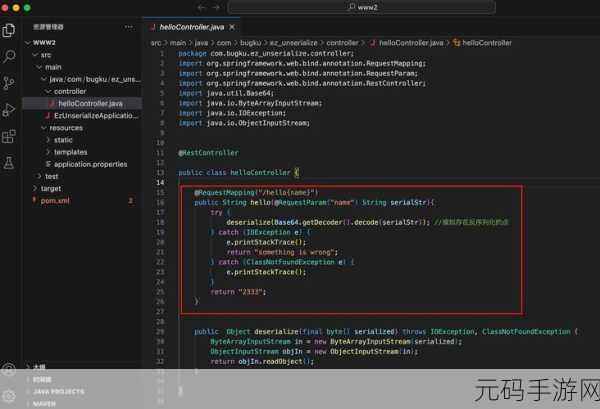Close the helloController.java editor tab
The image size is (600, 409).
(232, 27)
